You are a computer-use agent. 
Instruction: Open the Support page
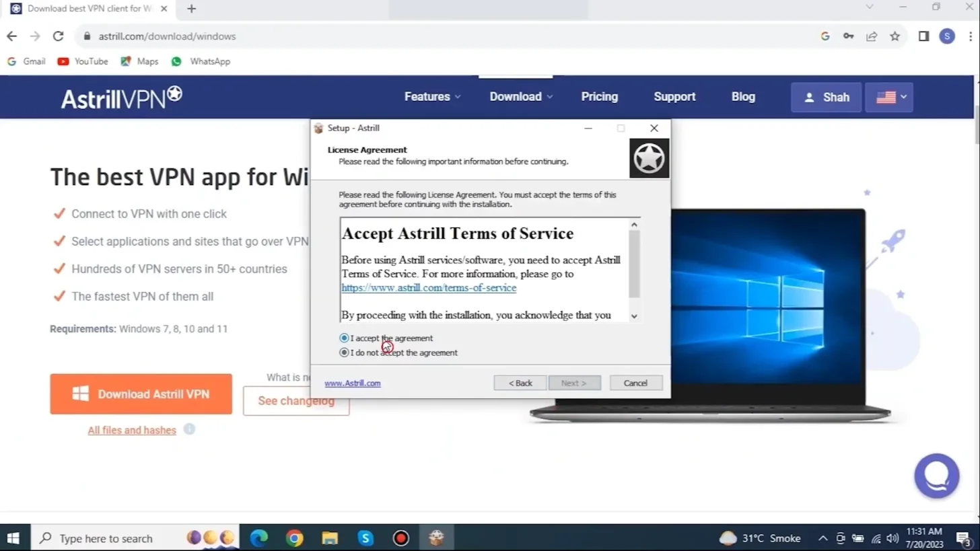[674, 97]
